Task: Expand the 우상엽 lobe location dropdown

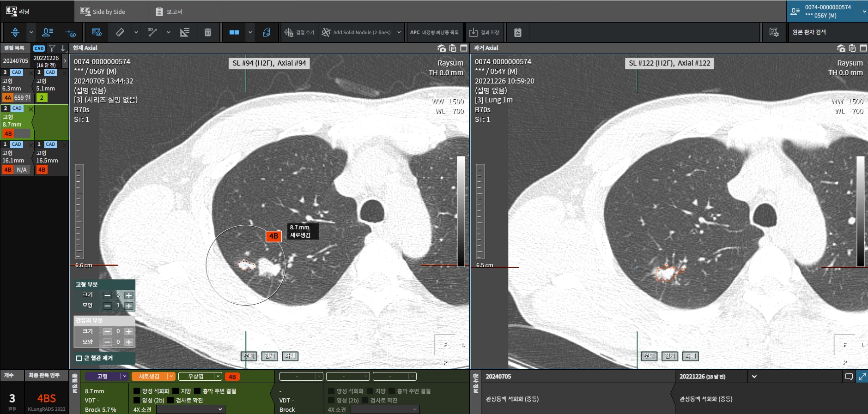Action: (200, 377)
